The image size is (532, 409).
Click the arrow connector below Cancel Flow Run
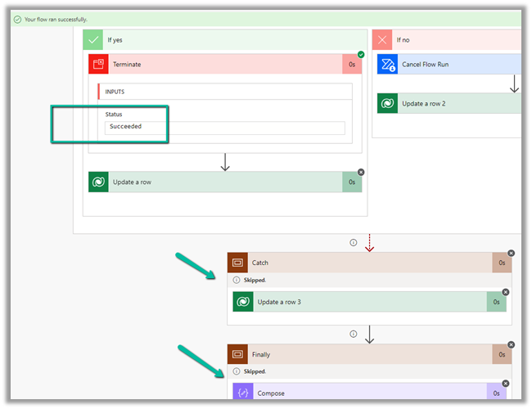514,83
